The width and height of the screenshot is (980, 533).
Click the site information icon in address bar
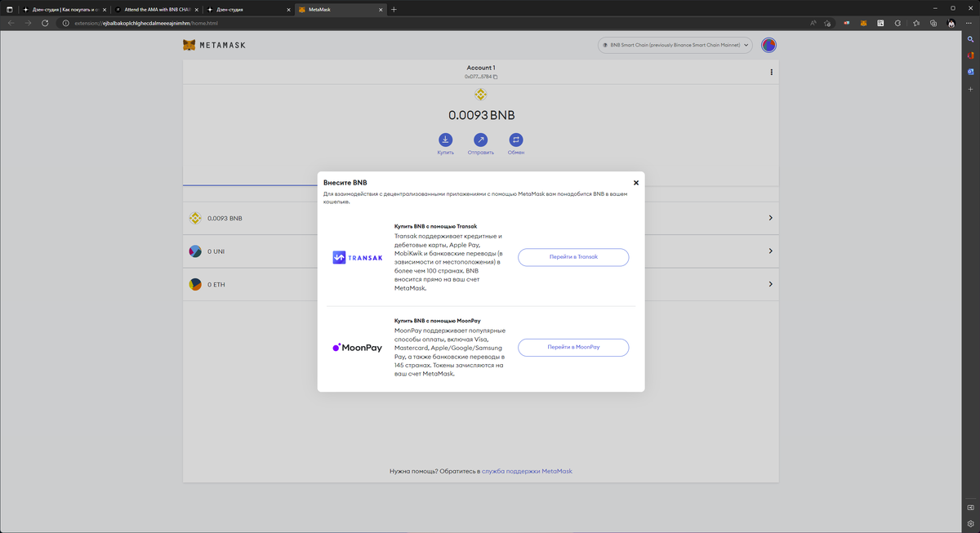pos(66,23)
